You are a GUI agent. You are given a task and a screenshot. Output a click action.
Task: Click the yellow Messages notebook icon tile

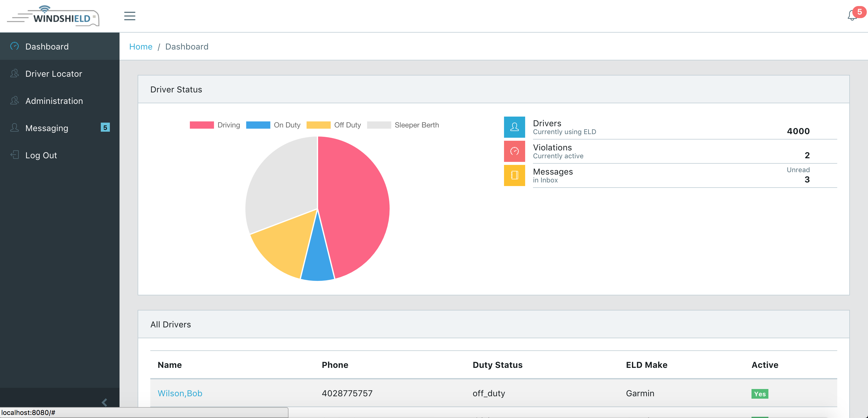[x=514, y=175]
